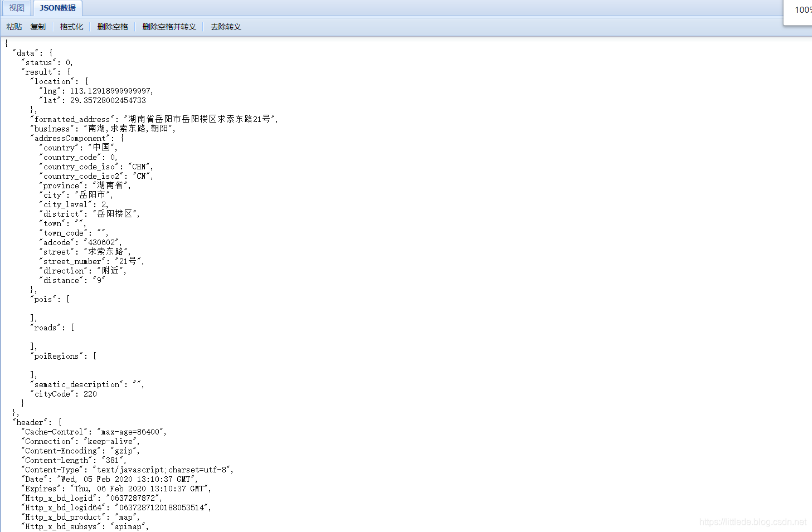This screenshot has height=532, width=812.
Task: Click the "city": "岳阳市" line
Action: tap(76, 195)
